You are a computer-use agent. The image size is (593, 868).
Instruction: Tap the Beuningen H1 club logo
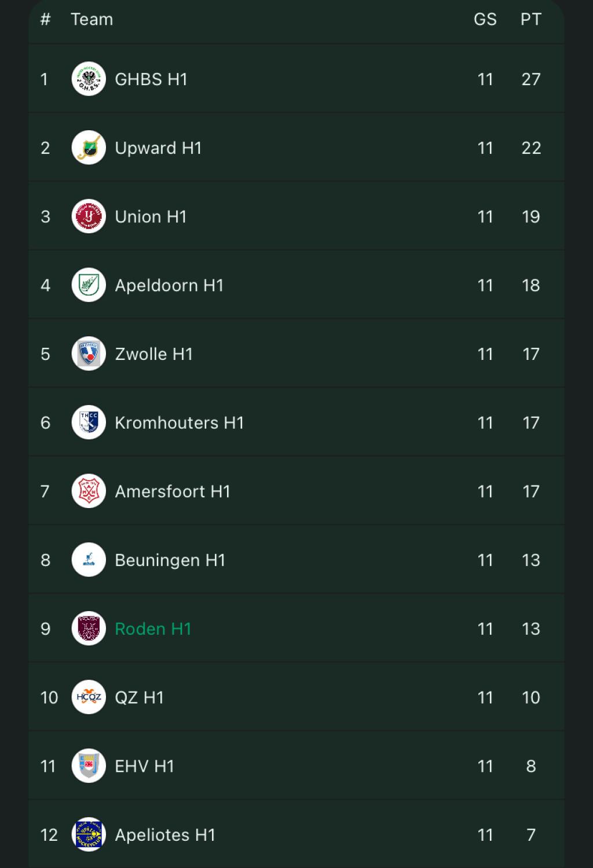click(89, 560)
